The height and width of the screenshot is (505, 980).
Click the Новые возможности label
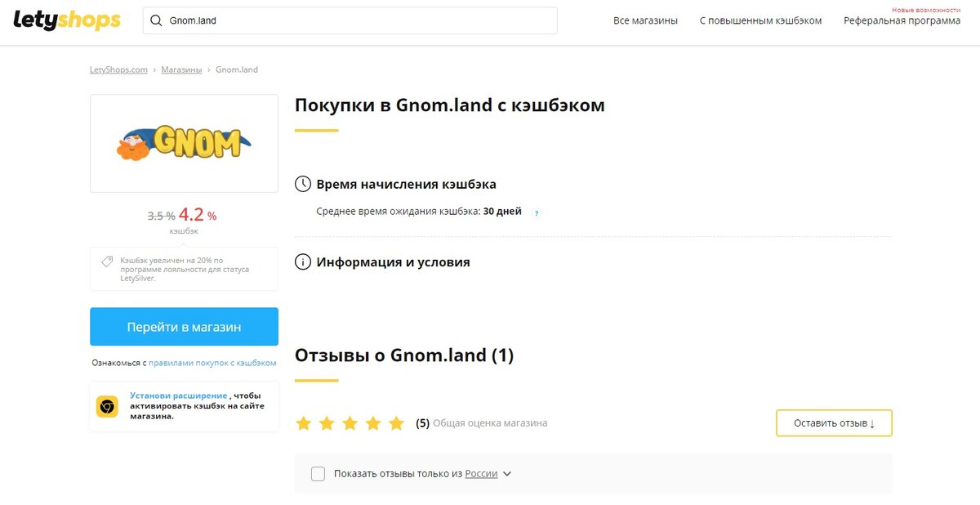tap(926, 10)
